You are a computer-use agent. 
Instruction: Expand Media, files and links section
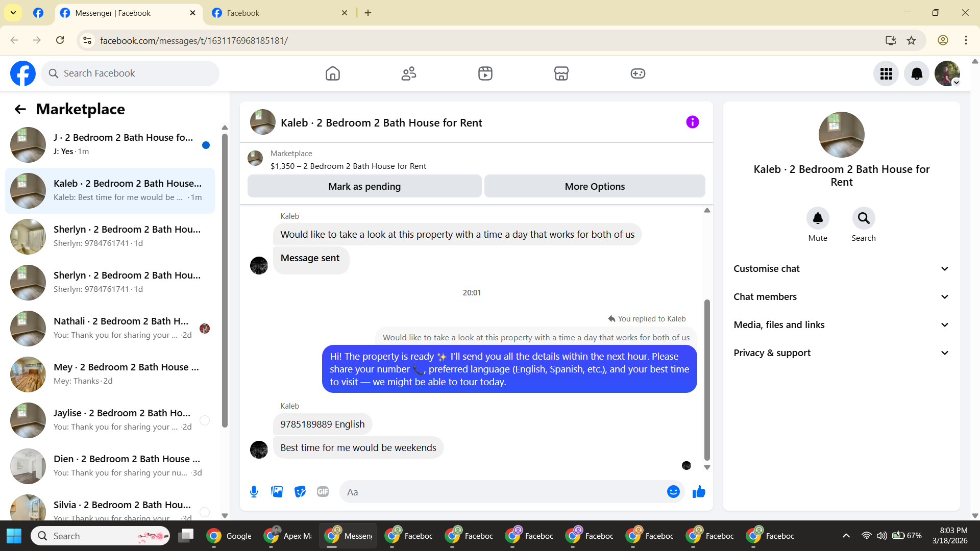point(841,325)
